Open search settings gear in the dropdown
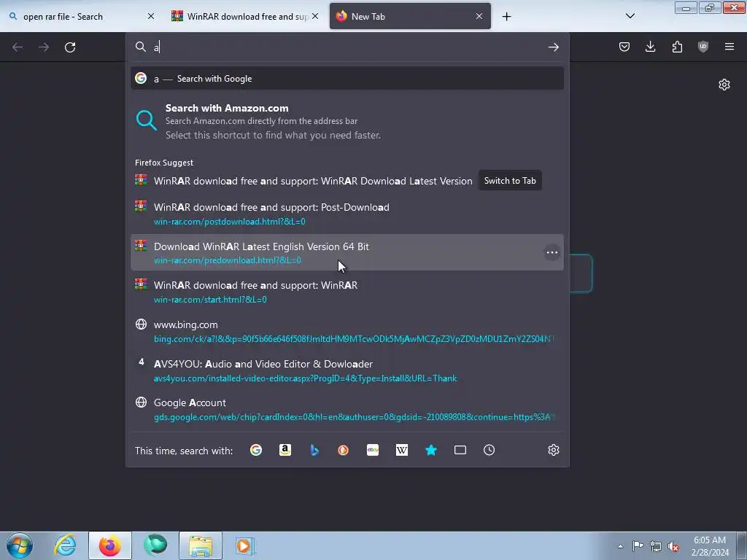The width and height of the screenshot is (747, 560). tap(553, 450)
